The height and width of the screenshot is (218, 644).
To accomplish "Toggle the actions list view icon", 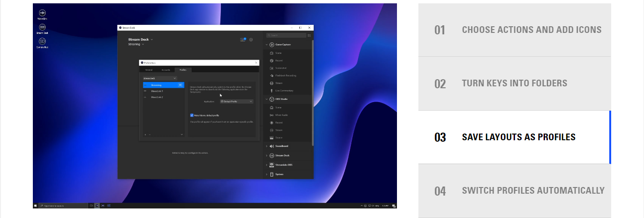I will (x=309, y=35).
